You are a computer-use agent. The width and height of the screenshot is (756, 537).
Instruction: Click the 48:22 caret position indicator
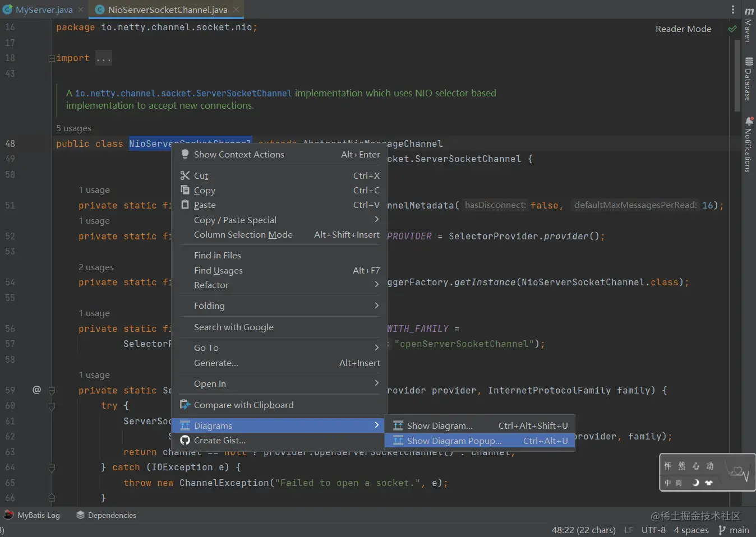[583, 530]
